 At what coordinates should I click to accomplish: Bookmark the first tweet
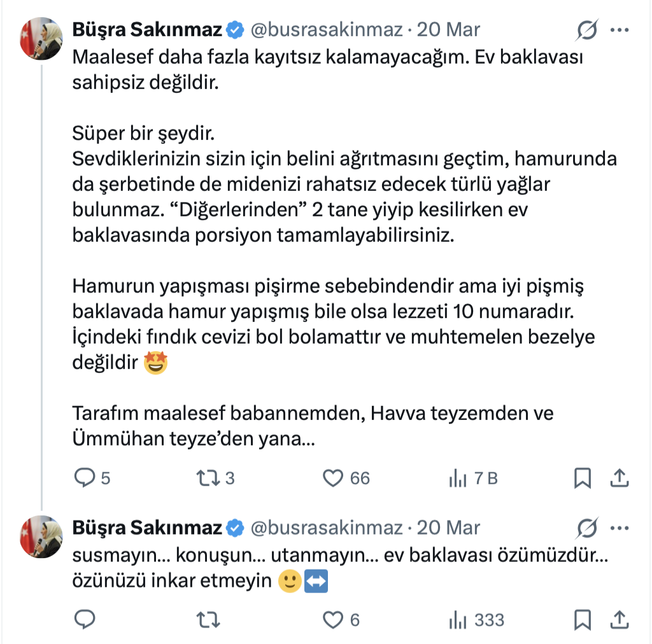582,478
